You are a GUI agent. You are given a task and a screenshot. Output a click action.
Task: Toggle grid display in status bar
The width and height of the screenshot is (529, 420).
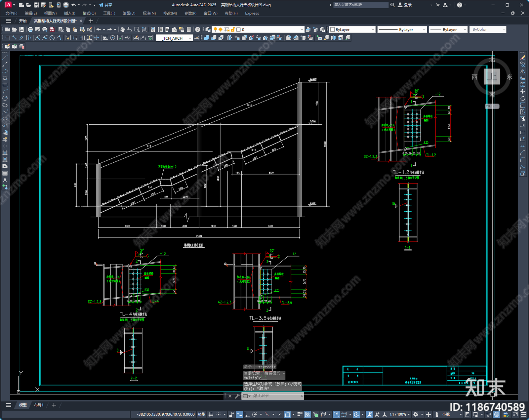pos(211,414)
